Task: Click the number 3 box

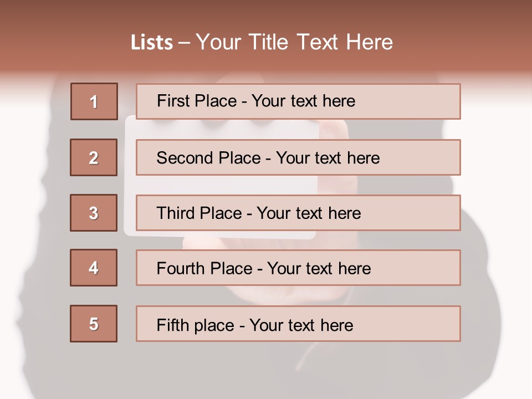Action: [x=94, y=213]
